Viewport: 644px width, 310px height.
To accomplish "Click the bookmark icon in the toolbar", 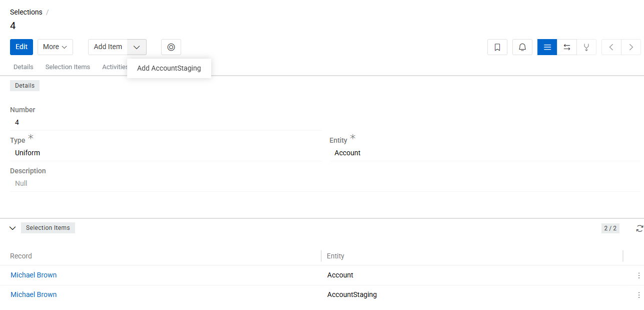I will click(497, 47).
